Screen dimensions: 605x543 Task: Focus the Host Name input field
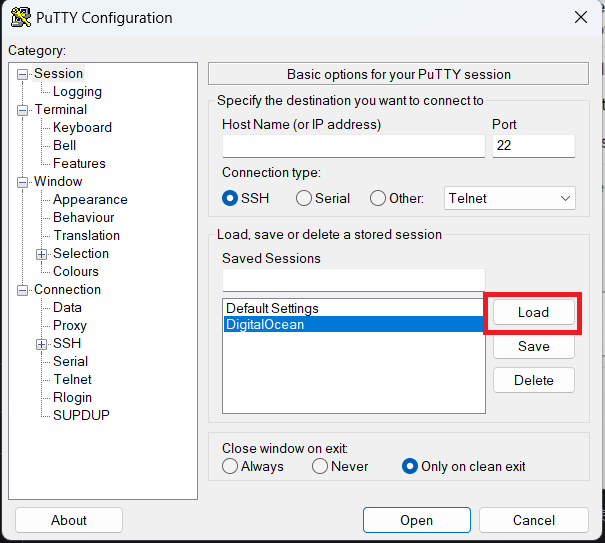pyautogui.click(x=353, y=146)
